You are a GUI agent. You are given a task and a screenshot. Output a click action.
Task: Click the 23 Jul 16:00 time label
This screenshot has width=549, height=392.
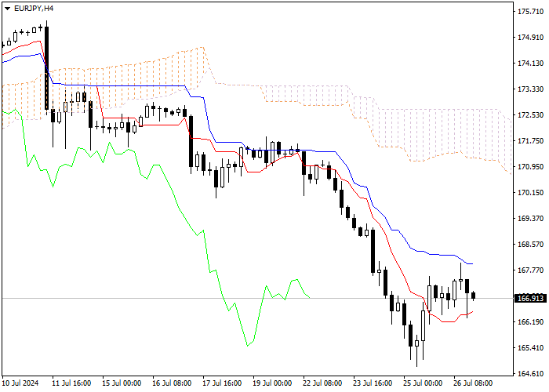pyautogui.click(x=373, y=383)
